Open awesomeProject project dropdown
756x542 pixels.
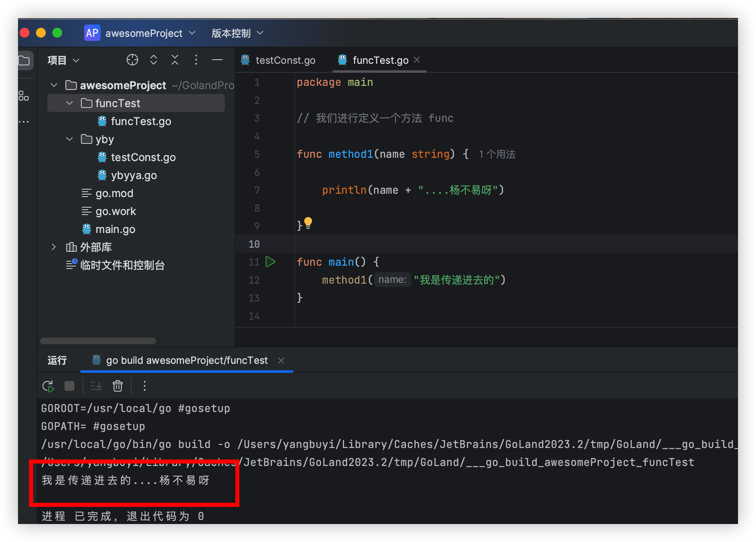pos(150,33)
